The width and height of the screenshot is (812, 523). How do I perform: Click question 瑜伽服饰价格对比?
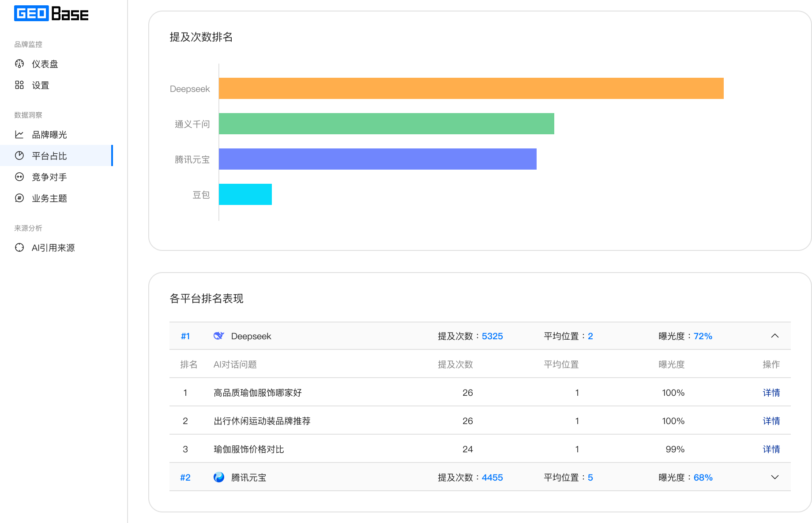tap(249, 449)
